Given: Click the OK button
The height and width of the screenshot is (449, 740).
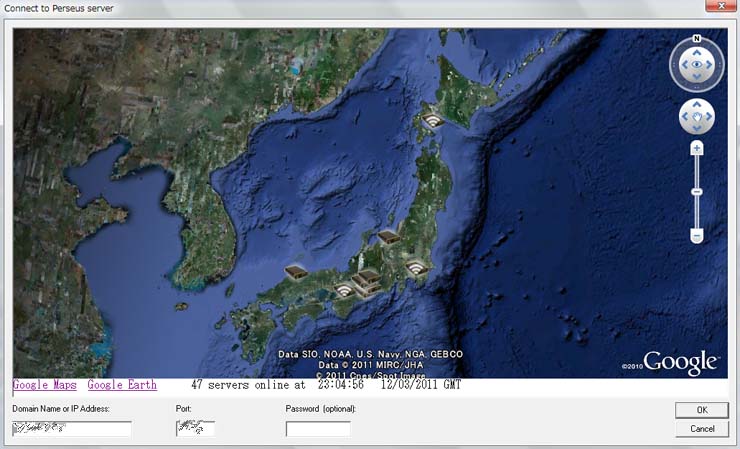Looking at the screenshot, I should [x=702, y=410].
